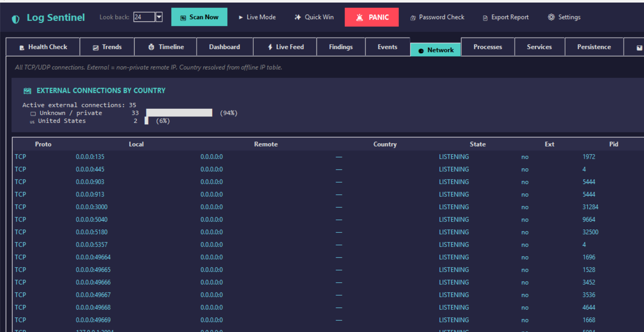Select local address 0.0.0.0:3000
The image size is (644, 332).
[x=92, y=207]
